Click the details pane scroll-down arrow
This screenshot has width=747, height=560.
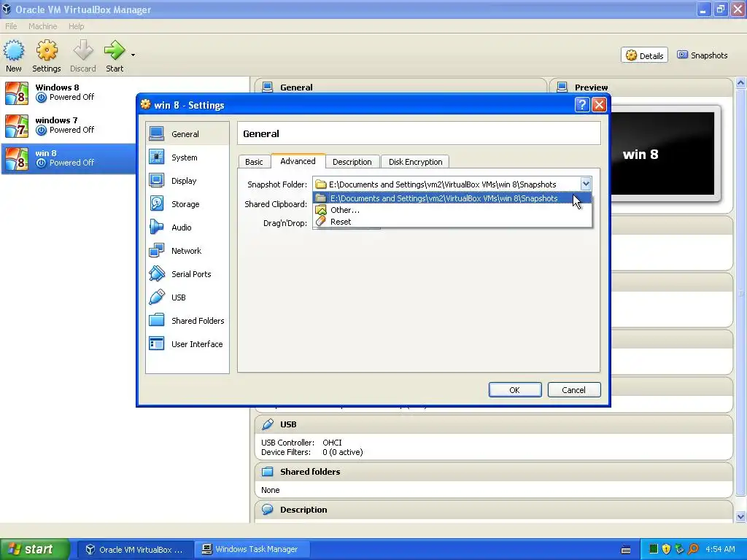(741, 517)
